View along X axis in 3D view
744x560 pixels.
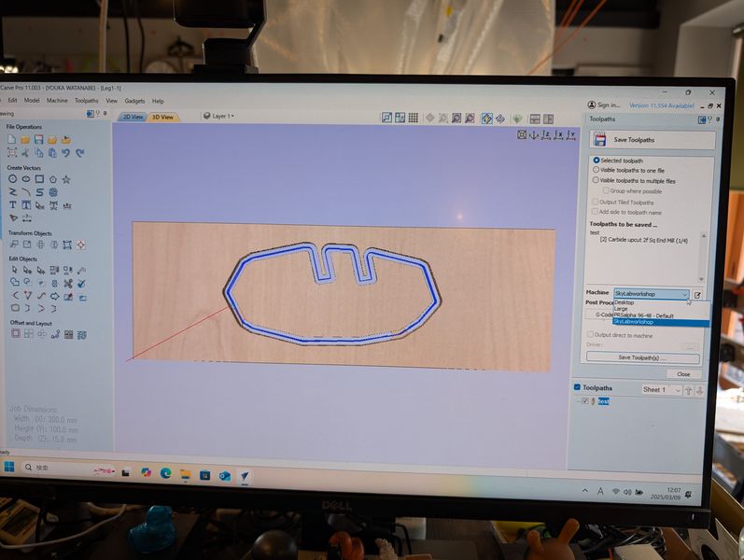point(558,135)
